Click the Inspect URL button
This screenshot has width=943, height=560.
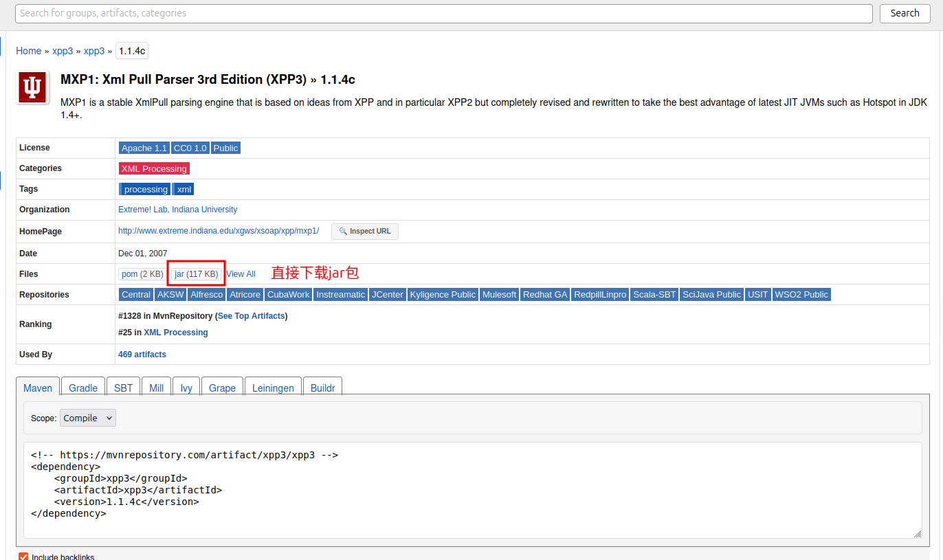point(365,232)
